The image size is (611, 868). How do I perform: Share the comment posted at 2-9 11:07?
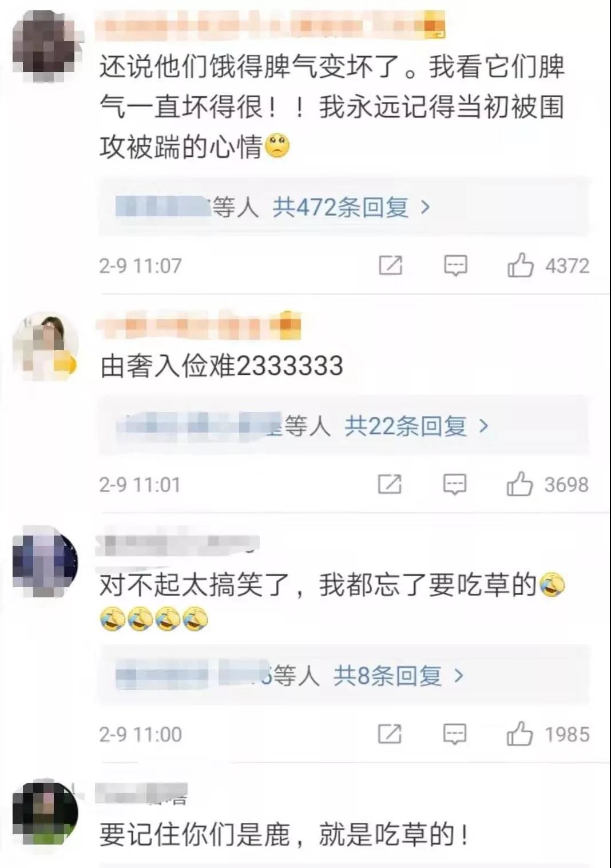pos(391,265)
